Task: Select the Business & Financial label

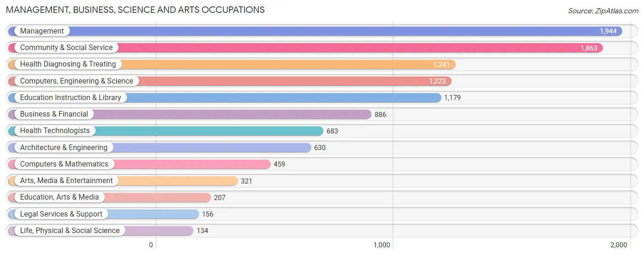Action: (x=54, y=114)
